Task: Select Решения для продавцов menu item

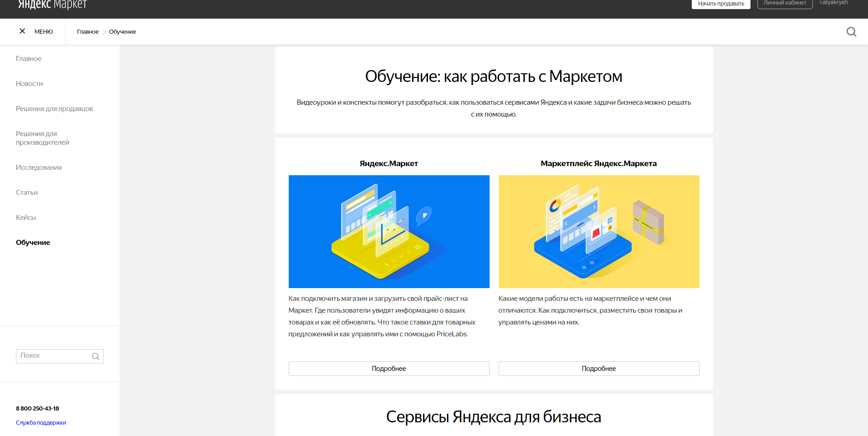Action: (54, 109)
